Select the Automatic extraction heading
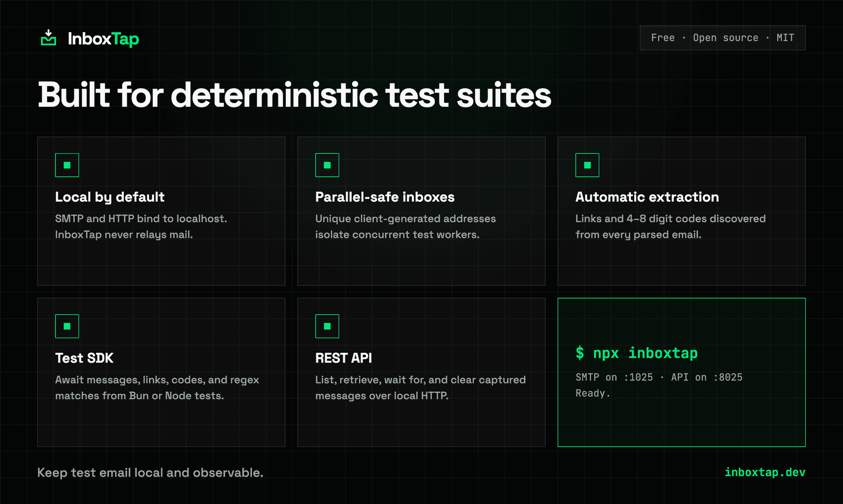 tap(647, 197)
